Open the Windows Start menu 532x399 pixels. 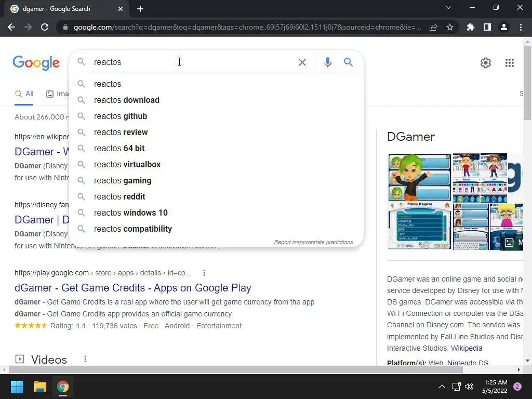[17, 387]
